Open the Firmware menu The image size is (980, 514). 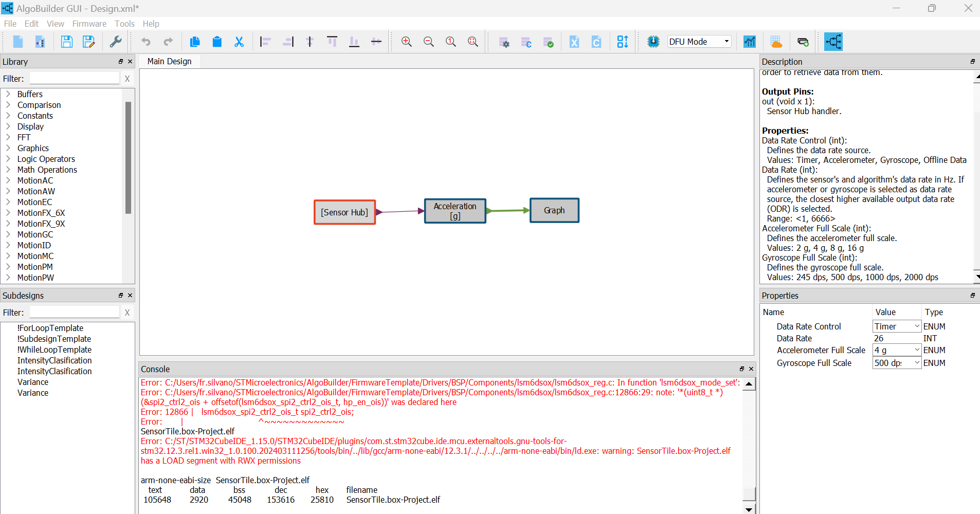click(89, 24)
